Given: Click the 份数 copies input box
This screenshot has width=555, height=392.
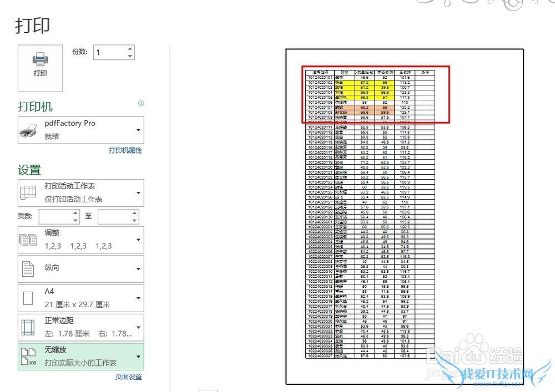Looking at the screenshot, I should point(110,53).
